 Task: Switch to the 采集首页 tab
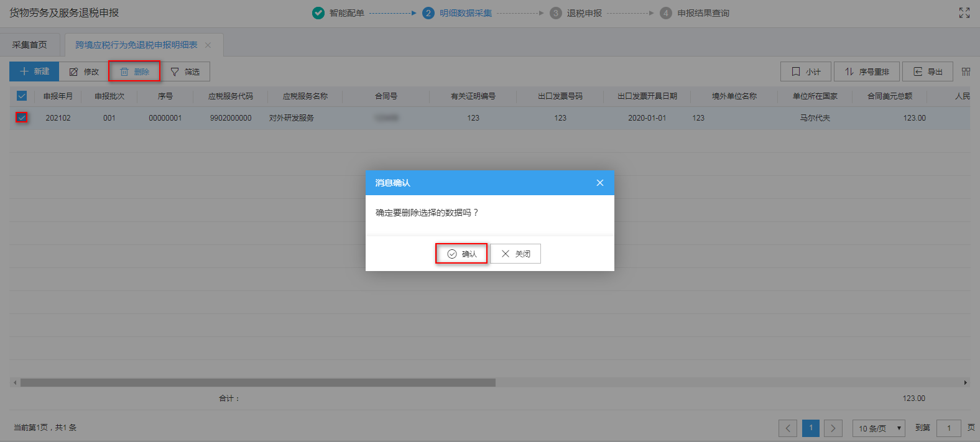click(x=30, y=45)
